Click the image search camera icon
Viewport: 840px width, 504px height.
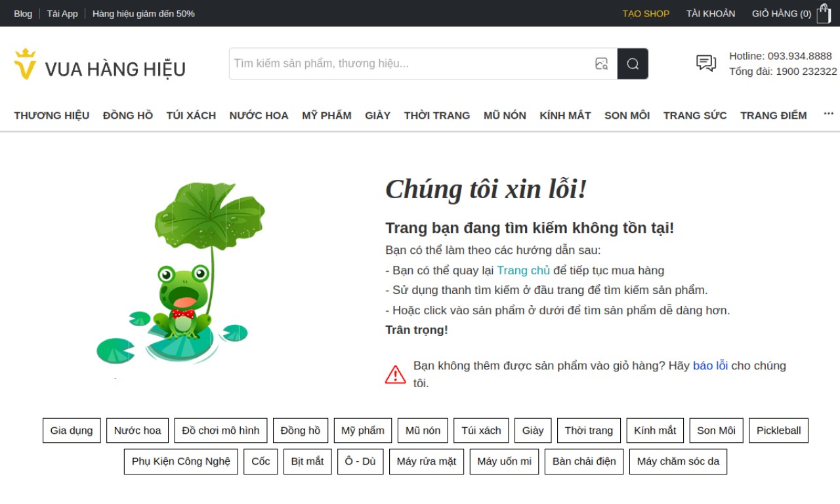point(601,64)
